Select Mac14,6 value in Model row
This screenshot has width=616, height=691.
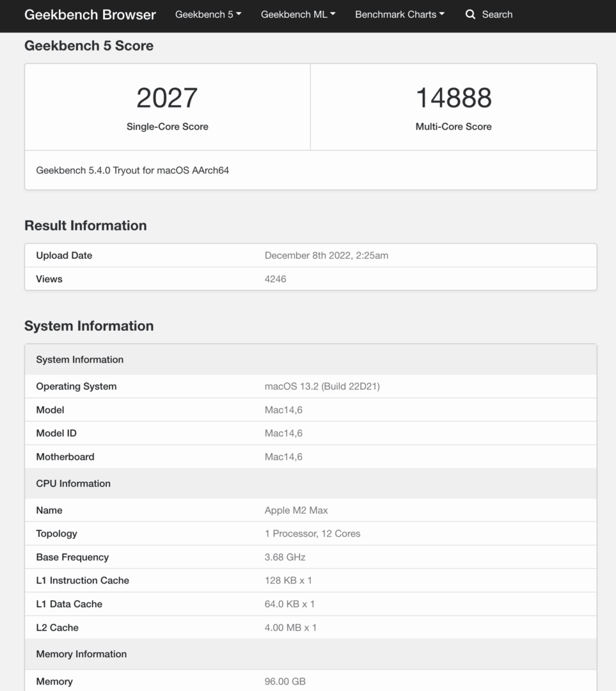[283, 410]
